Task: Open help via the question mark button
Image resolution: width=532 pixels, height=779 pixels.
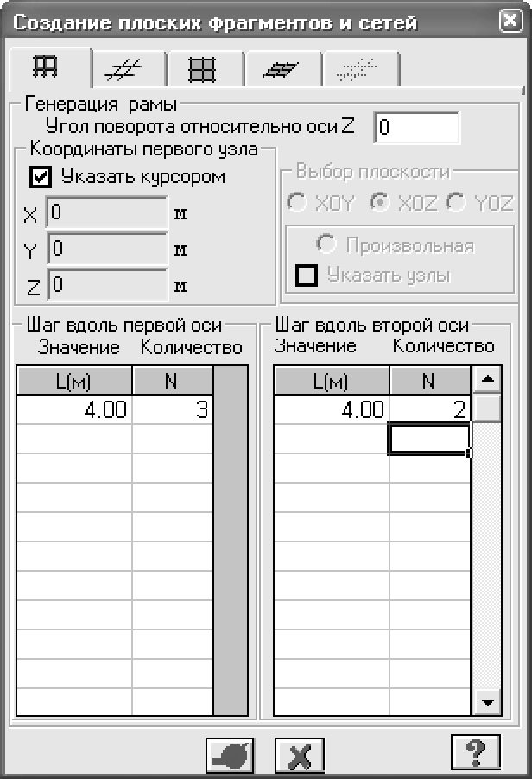Action: tap(475, 752)
